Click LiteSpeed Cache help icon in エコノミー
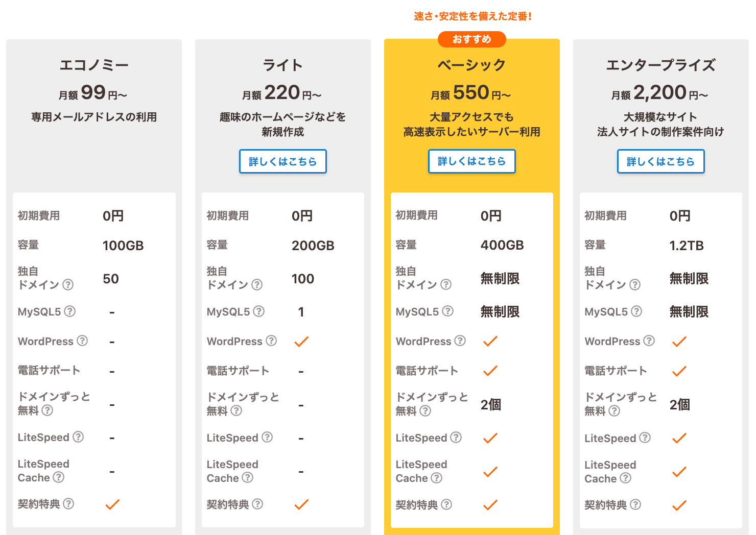756x535 pixels. coord(59,477)
